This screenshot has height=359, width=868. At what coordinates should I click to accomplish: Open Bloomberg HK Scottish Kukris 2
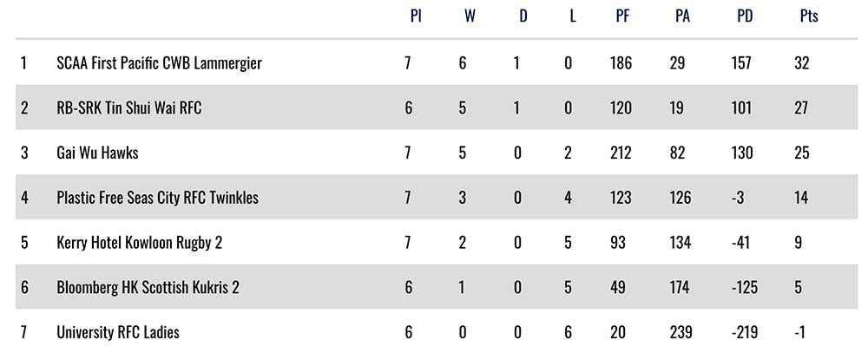tap(148, 287)
